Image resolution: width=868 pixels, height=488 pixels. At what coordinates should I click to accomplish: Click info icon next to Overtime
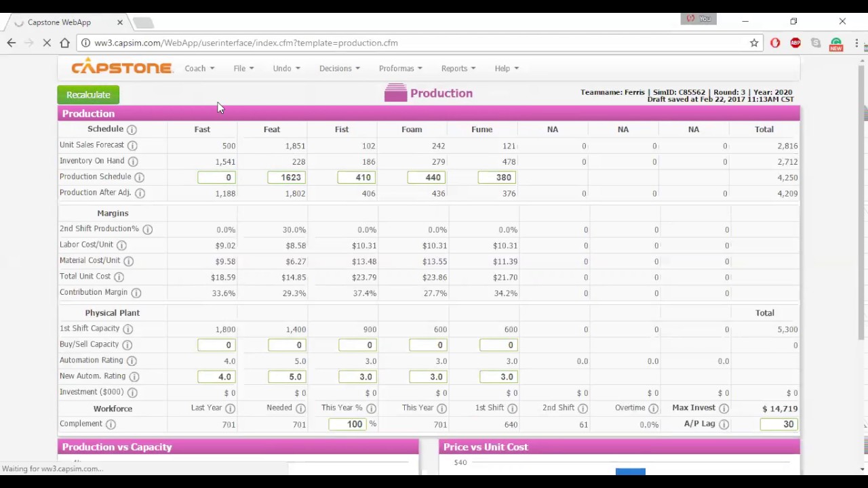(x=653, y=409)
